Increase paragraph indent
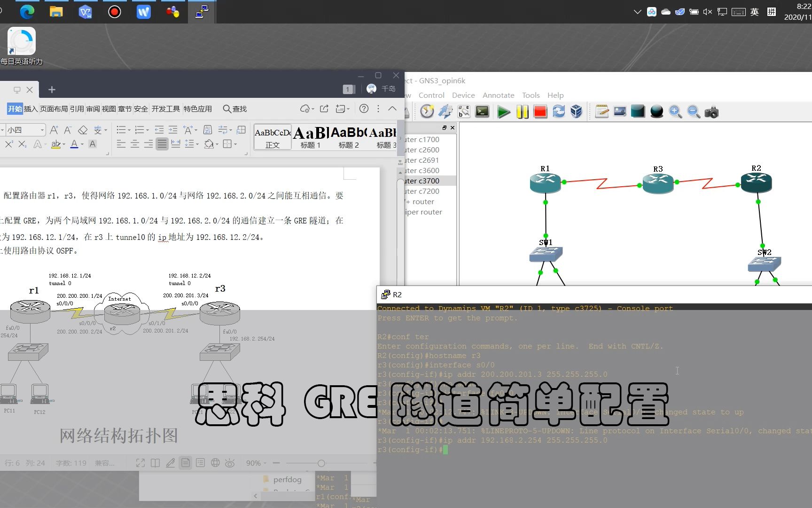 173,130
